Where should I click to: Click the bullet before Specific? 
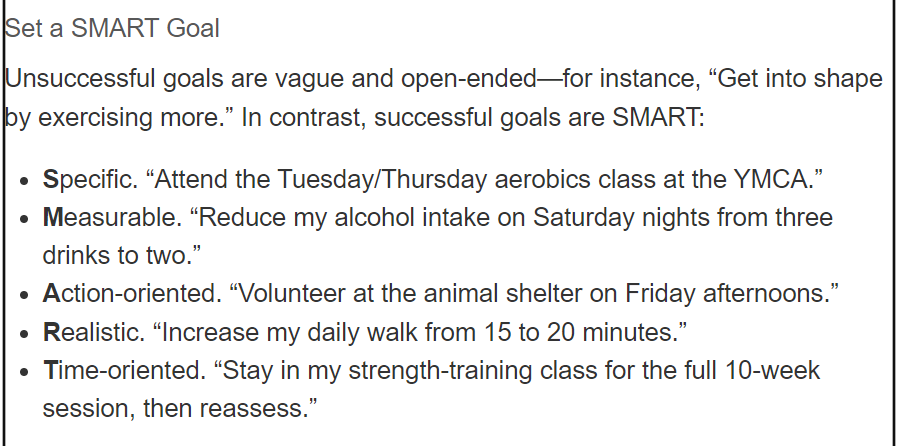click(23, 181)
